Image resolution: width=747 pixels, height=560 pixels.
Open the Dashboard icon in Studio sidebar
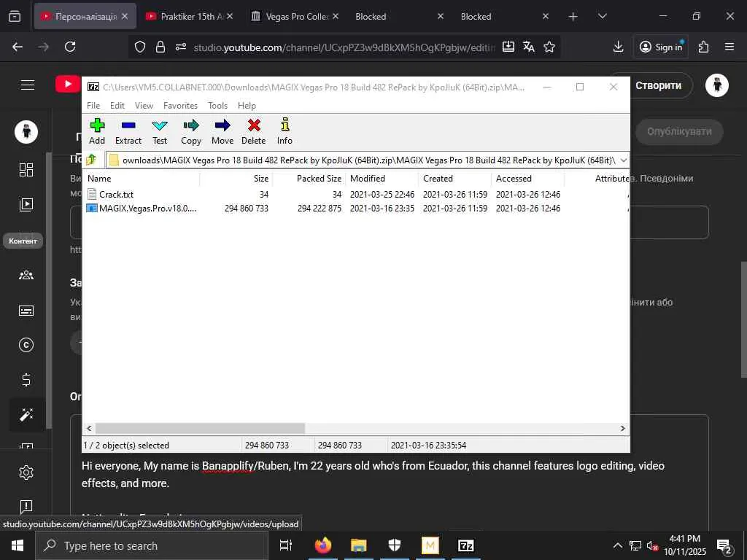(26, 170)
